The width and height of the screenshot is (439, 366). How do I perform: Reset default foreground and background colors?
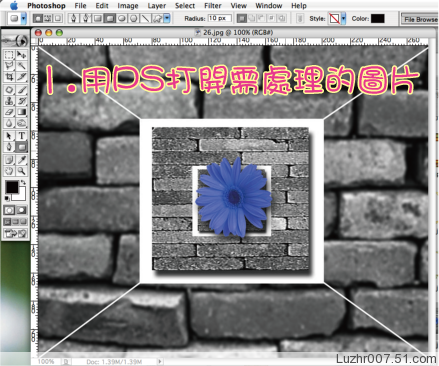tap(7, 199)
